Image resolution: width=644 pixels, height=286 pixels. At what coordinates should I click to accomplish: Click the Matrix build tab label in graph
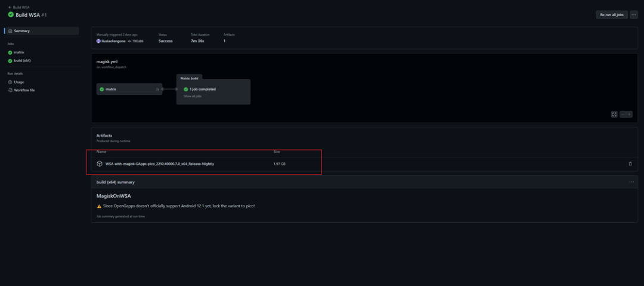pos(190,79)
